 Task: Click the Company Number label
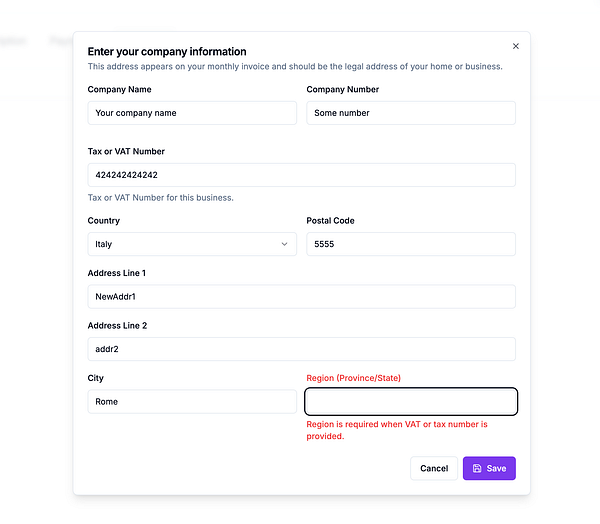pos(343,90)
